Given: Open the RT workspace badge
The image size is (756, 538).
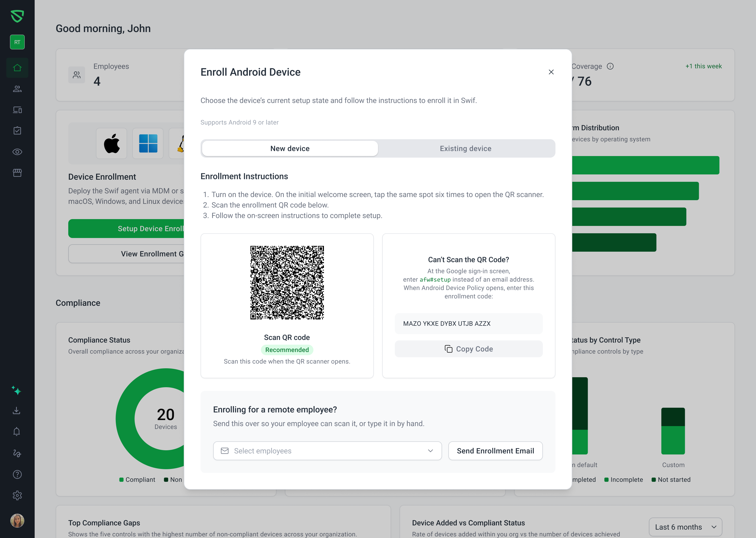Looking at the screenshot, I should click(17, 42).
